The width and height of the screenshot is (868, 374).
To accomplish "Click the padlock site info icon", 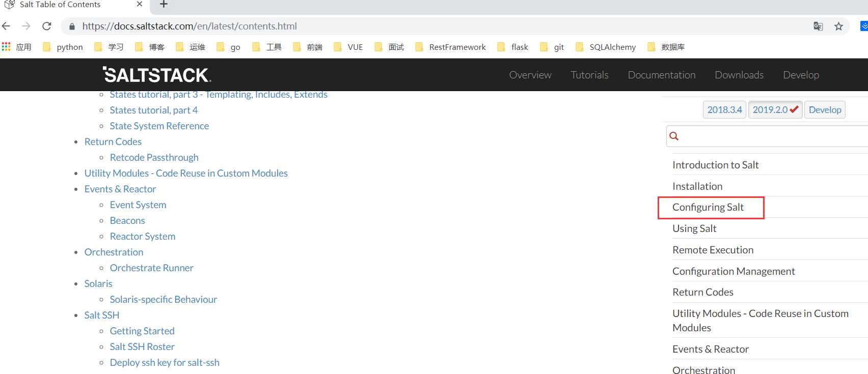I will coord(72,26).
